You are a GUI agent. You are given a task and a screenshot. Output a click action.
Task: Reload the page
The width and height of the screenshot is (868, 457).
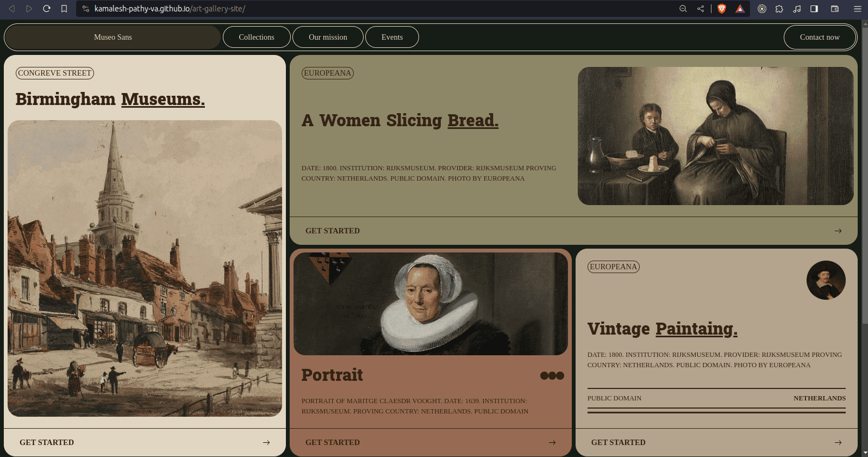(47, 9)
